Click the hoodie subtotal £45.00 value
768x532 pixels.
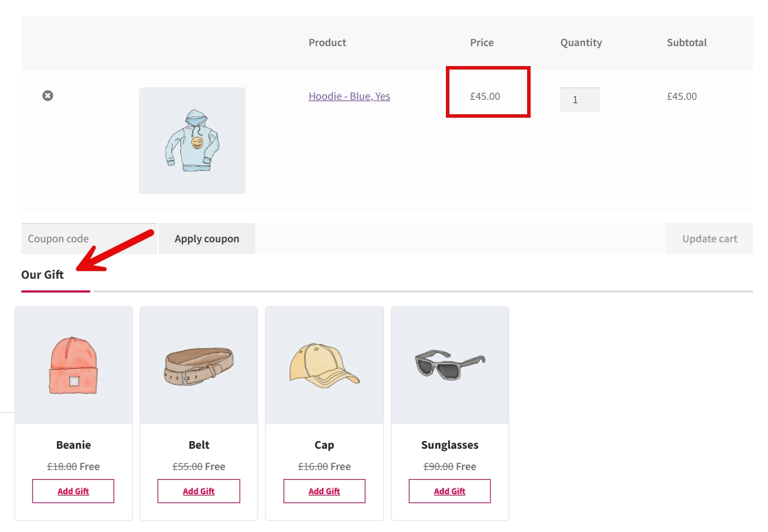pyautogui.click(x=682, y=96)
